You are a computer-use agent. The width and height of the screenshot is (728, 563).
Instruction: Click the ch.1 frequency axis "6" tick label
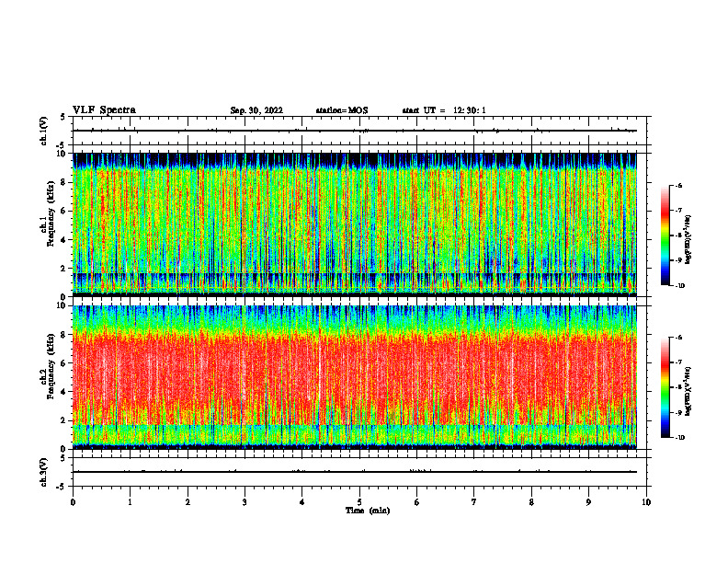click(63, 211)
